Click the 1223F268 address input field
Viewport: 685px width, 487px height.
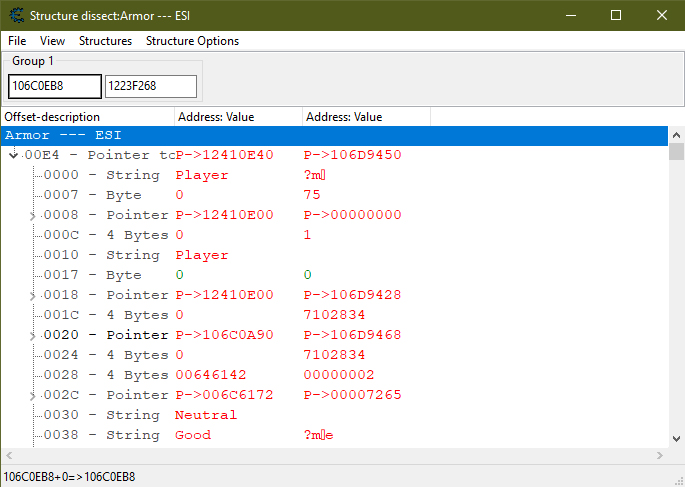click(150, 87)
